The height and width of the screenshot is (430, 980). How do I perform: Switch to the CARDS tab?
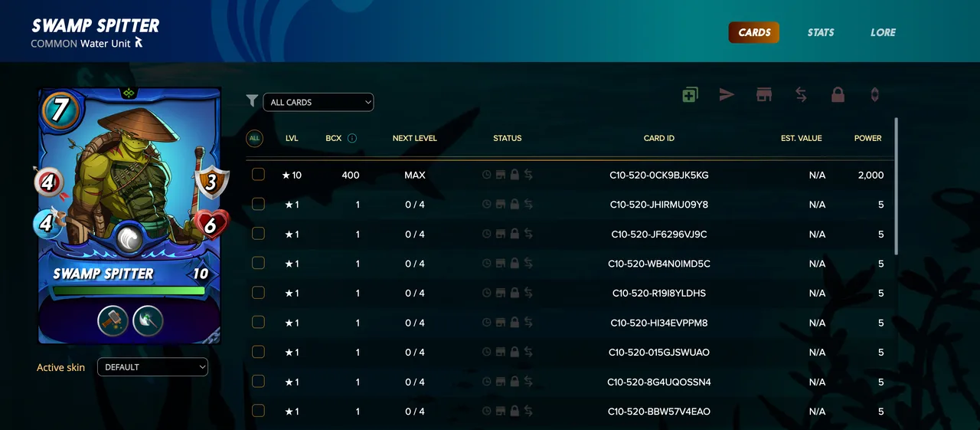754,32
